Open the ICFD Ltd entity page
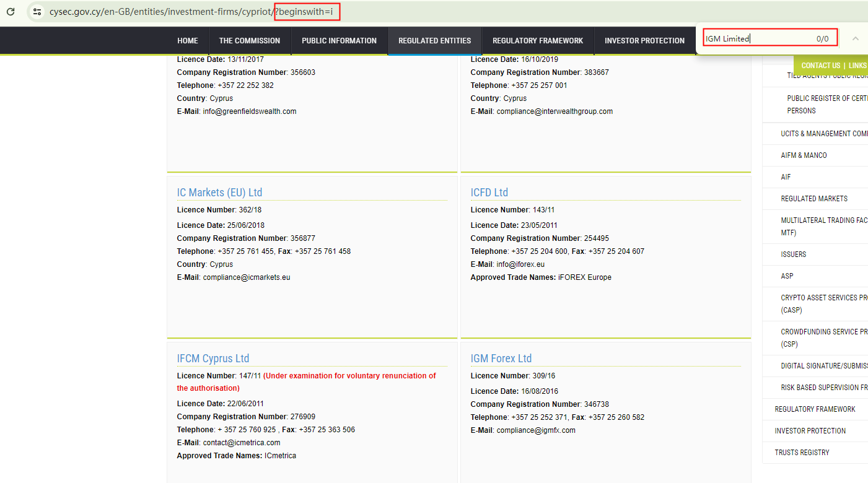 (489, 193)
